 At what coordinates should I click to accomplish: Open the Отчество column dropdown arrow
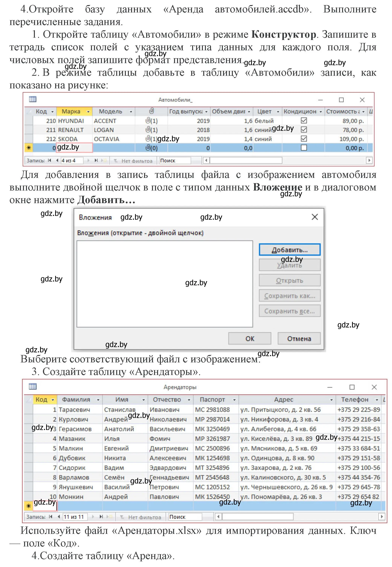(189, 400)
